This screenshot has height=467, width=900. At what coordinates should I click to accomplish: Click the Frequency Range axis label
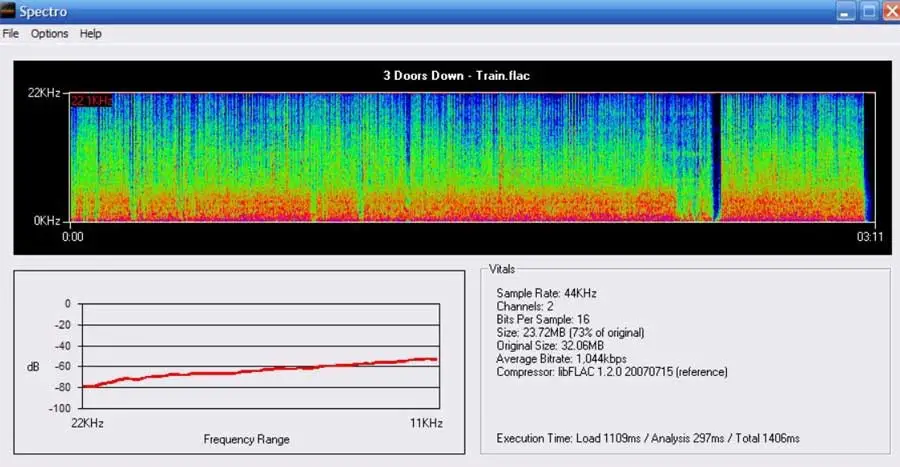click(245, 439)
